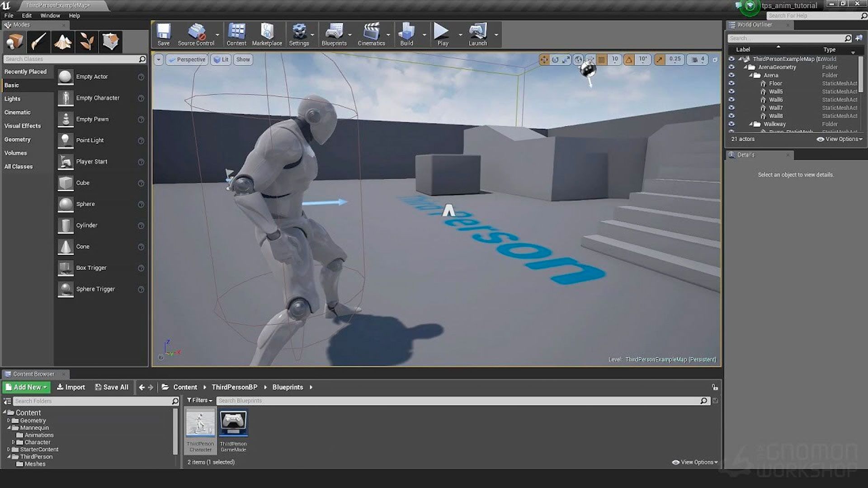
Task: Open the Window menu
Action: click(x=50, y=15)
